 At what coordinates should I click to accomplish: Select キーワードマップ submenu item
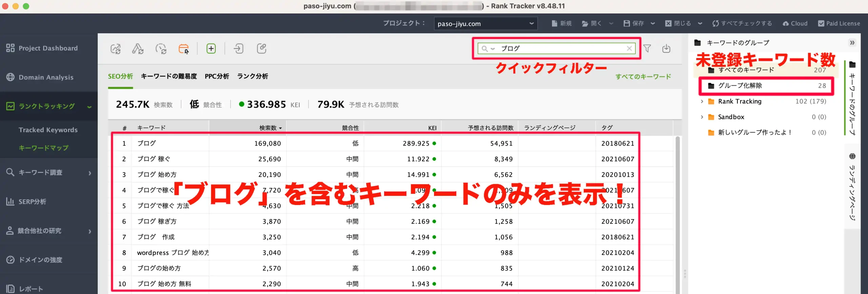click(43, 148)
